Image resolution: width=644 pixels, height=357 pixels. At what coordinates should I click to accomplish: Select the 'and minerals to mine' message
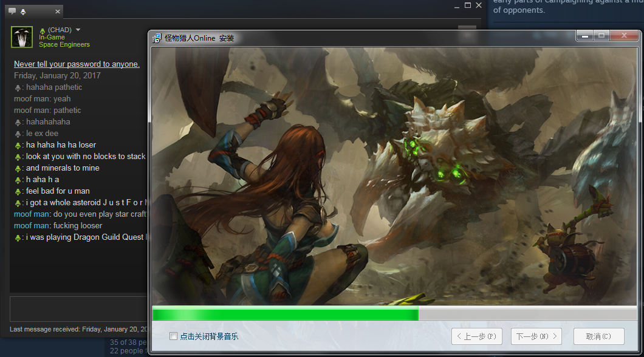tap(63, 168)
